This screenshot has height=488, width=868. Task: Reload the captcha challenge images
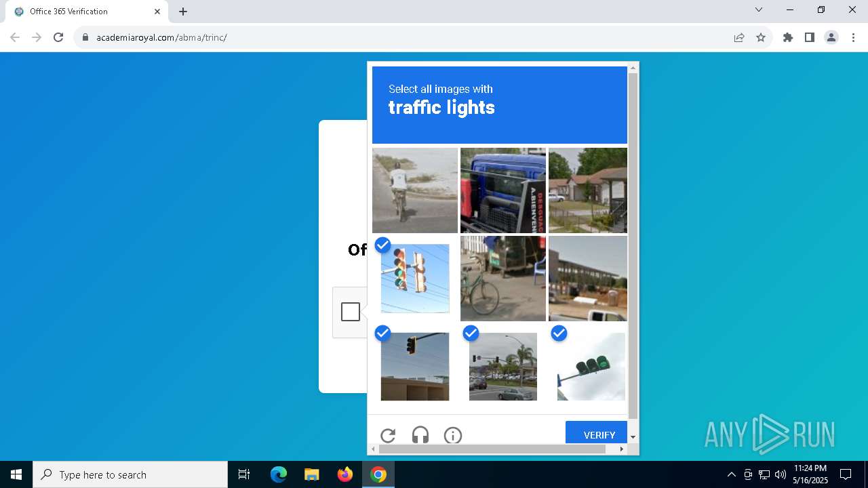(388, 435)
